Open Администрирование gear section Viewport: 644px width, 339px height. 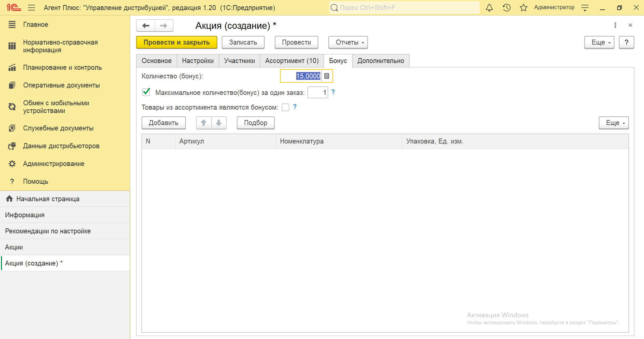[x=65, y=164]
